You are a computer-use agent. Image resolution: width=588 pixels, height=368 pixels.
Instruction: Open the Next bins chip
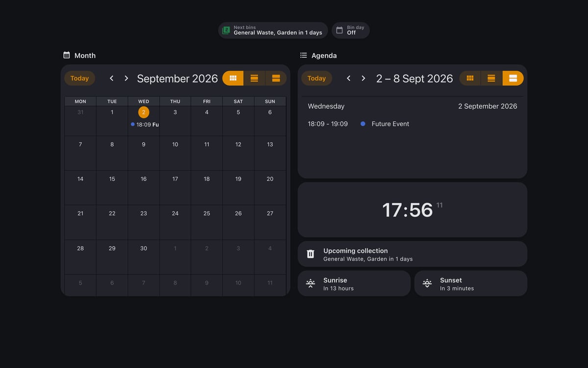[273, 30]
